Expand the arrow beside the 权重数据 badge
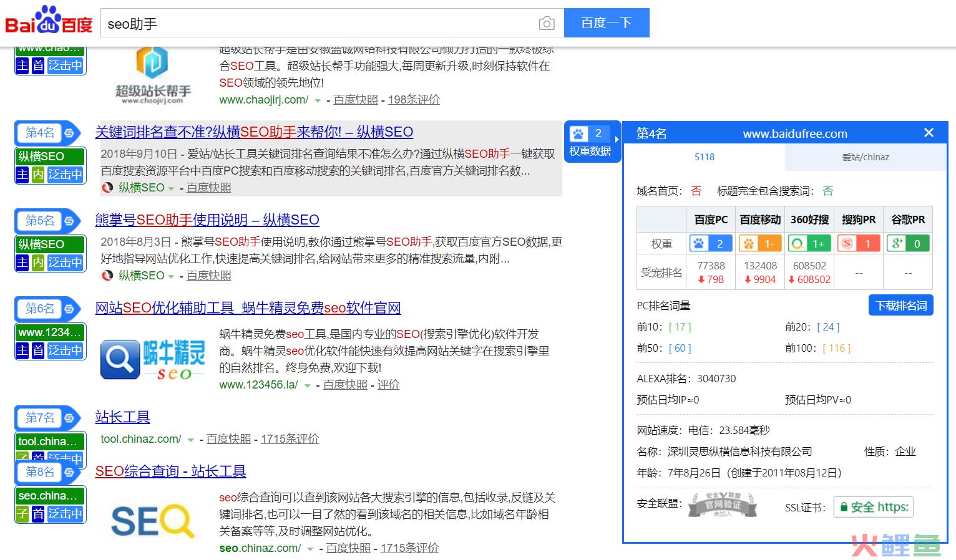This screenshot has width=956, height=560. click(617, 140)
